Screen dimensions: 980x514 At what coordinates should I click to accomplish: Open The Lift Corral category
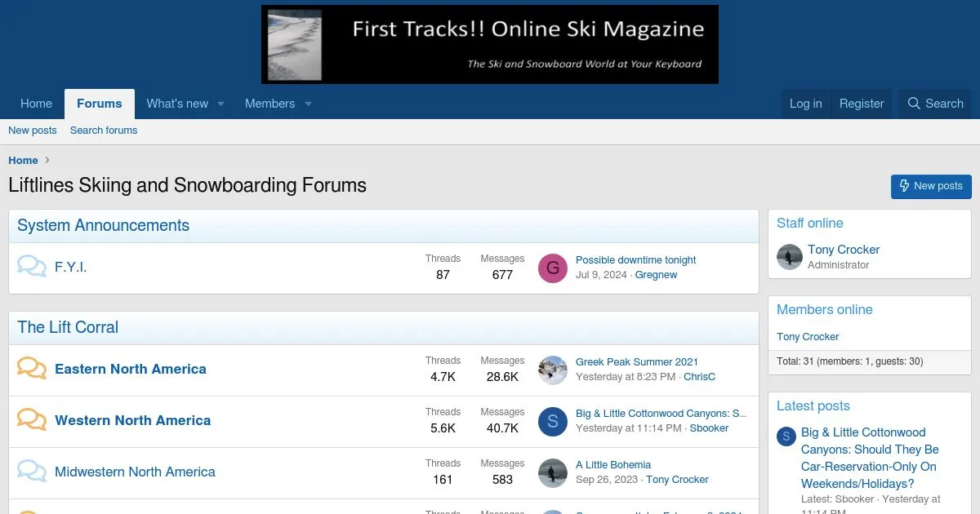pyautogui.click(x=68, y=327)
